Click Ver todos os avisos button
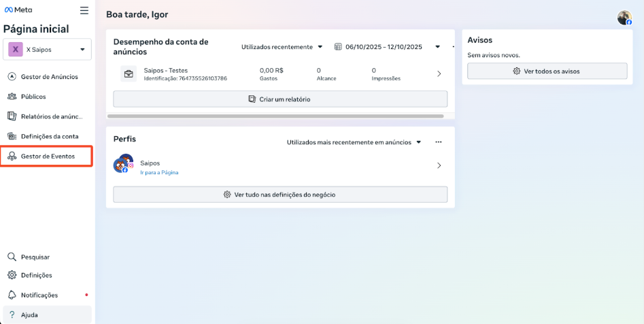644x324 pixels. (x=547, y=71)
